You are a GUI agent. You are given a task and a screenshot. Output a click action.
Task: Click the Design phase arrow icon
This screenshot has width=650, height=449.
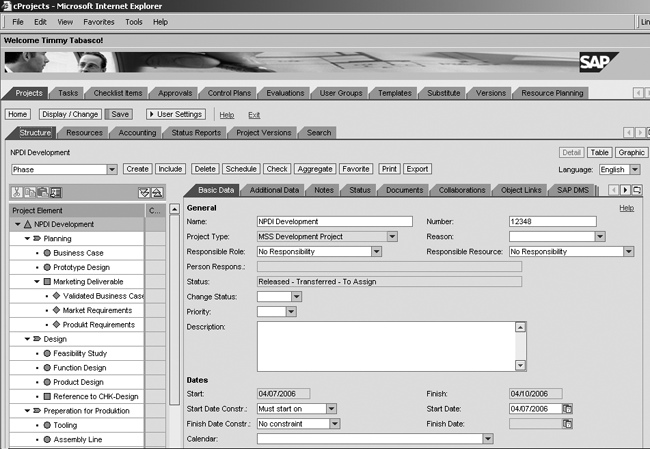point(37,339)
